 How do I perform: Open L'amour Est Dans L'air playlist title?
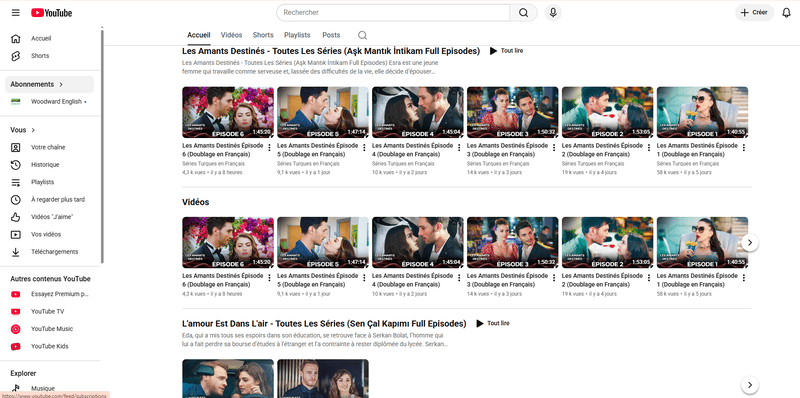[324, 324]
